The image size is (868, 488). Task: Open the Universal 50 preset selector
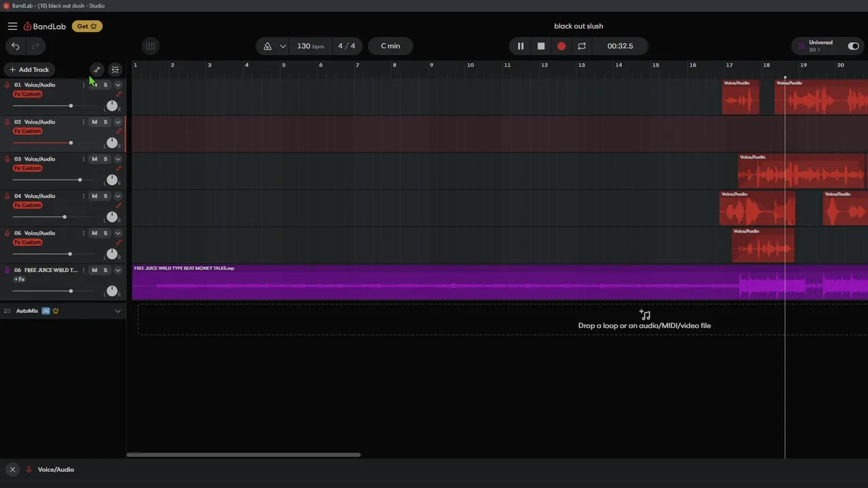[x=820, y=46]
